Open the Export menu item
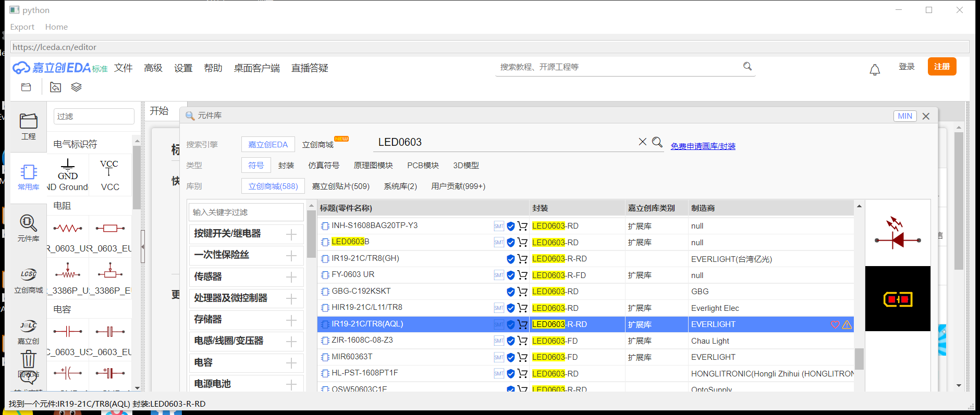 pos(22,27)
